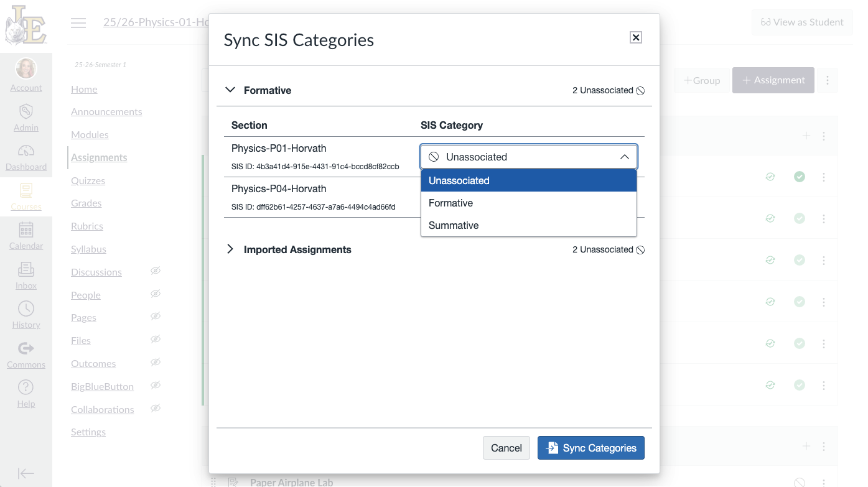868x487 pixels.
Task: Open the course Settings link
Action: [x=88, y=432]
